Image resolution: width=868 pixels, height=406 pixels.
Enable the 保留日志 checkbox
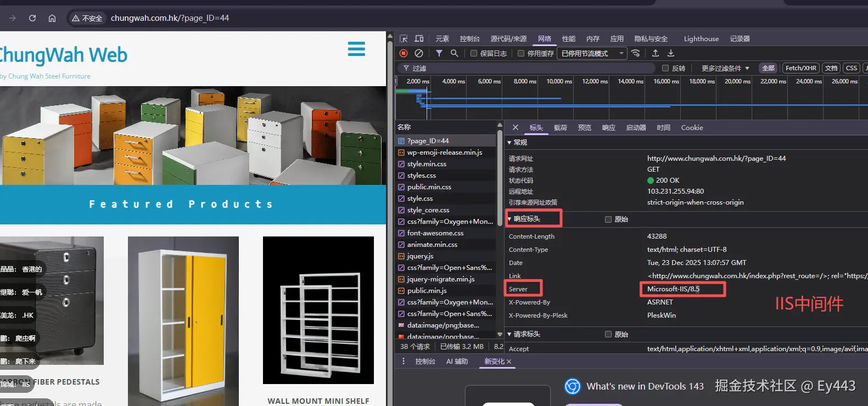point(474,53)
